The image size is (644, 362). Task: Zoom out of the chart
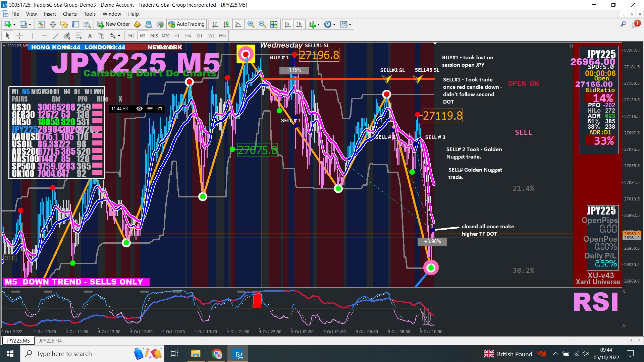(262, 24)
